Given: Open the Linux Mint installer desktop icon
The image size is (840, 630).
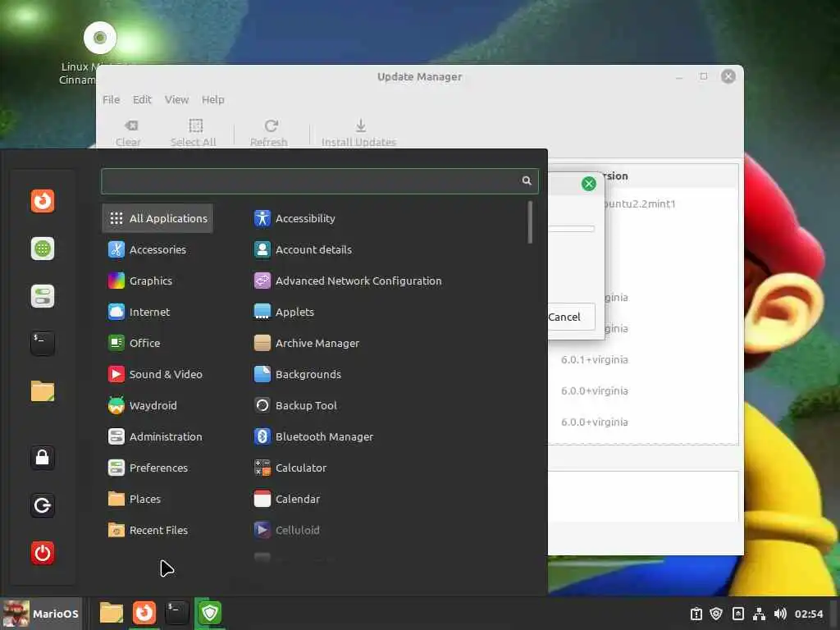Looking at the screenshot, I should 99,53.
